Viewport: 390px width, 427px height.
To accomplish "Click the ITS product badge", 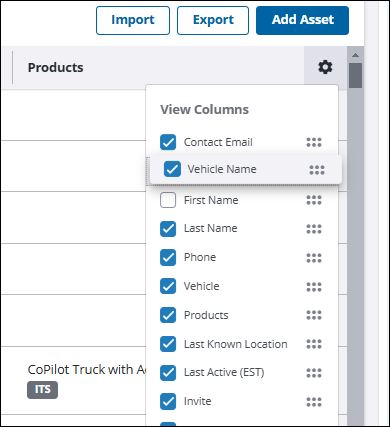I will (43, 390).
